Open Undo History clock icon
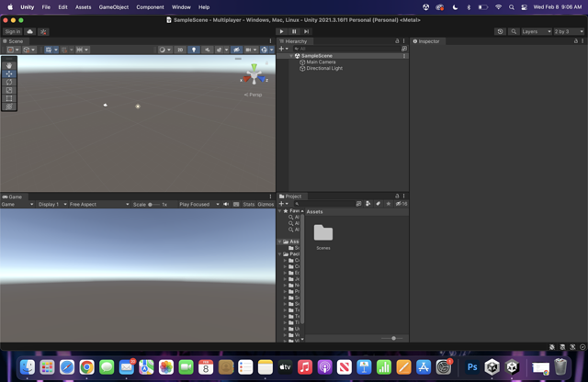The width and height of the screenshot is (588, 382). point(500,31)
